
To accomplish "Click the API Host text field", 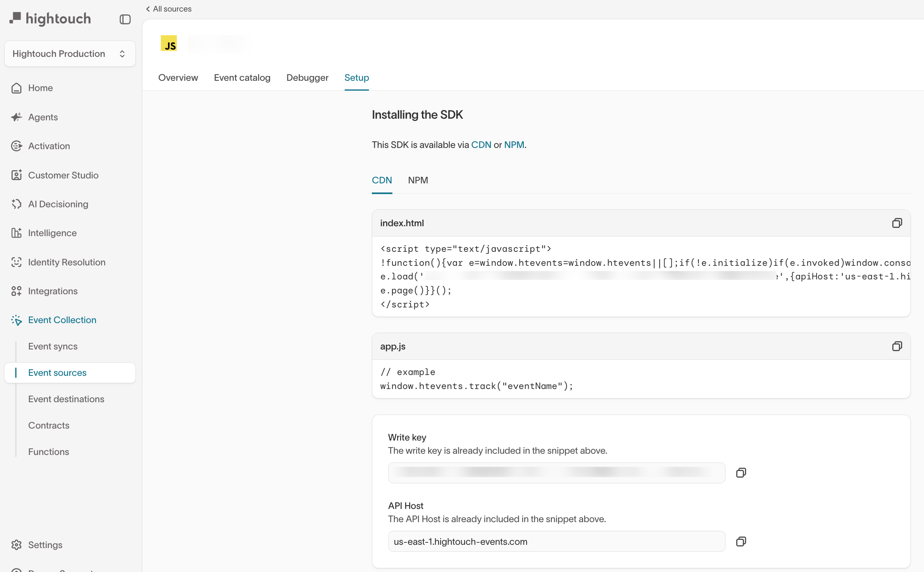I will coord(556,542).
